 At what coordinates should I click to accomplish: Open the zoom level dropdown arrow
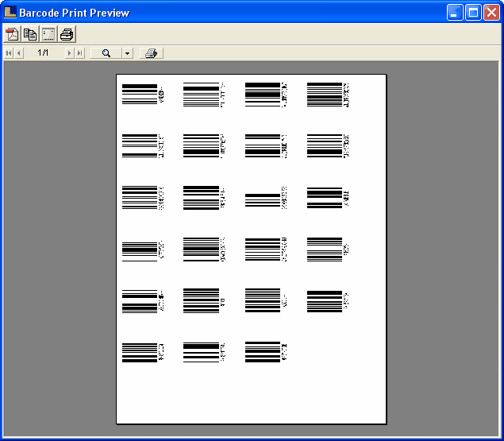127,53
